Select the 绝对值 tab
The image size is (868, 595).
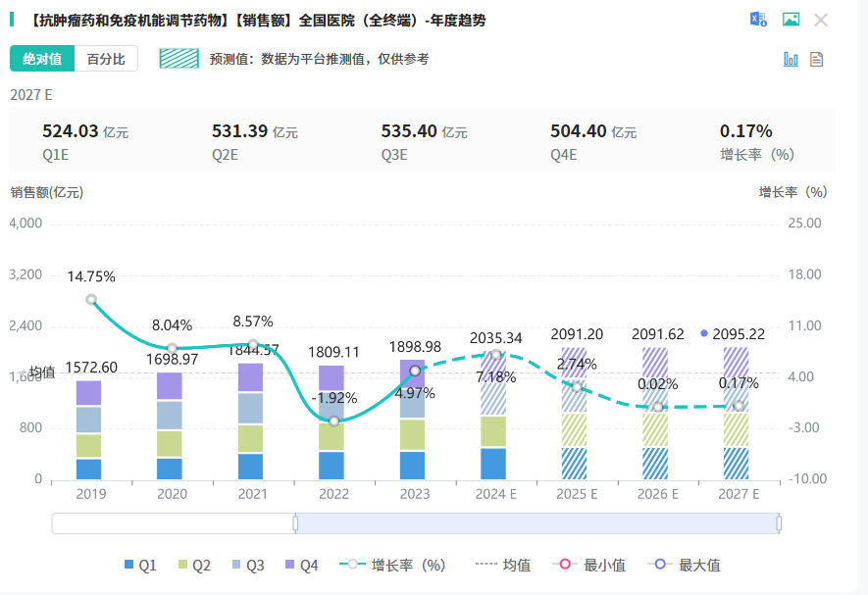point(42,59)
